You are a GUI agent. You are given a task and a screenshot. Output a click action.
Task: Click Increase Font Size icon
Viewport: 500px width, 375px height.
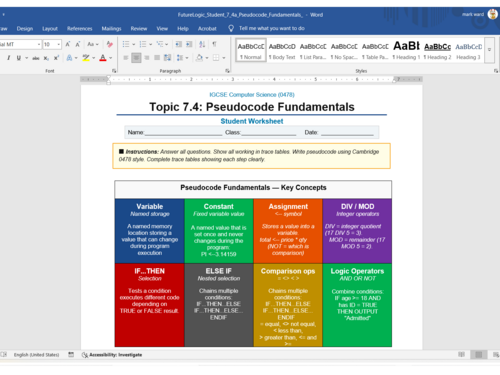68,44
